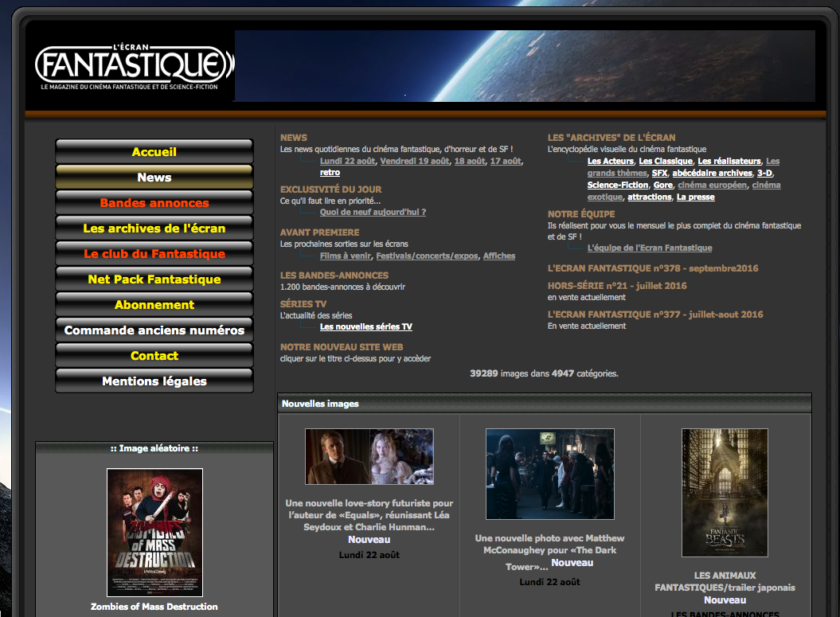
Task: Click Commande anciens numéros button
Action: tap(154, 330)
